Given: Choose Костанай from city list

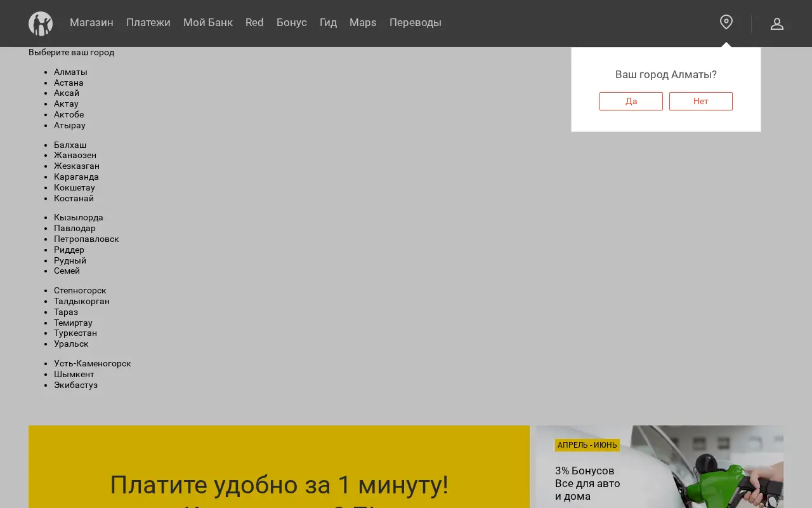Looking at the screenshot, I should click(74, 198).
